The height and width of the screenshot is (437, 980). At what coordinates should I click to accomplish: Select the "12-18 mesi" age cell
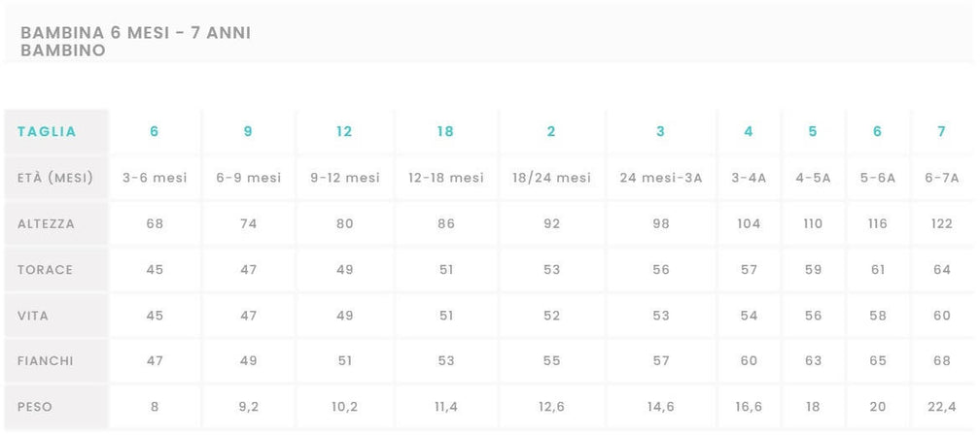pyautogui.click(x=446, y=178)
